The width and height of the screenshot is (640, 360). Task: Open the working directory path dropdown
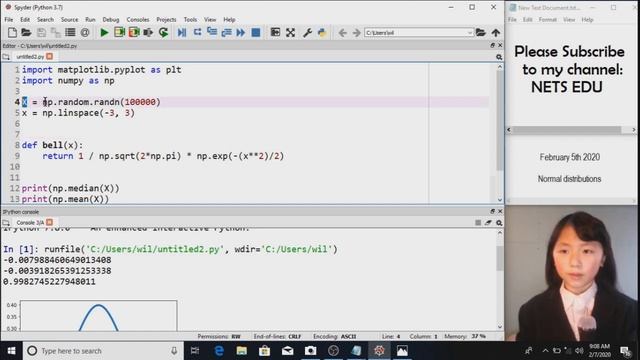tap(469, 32)
